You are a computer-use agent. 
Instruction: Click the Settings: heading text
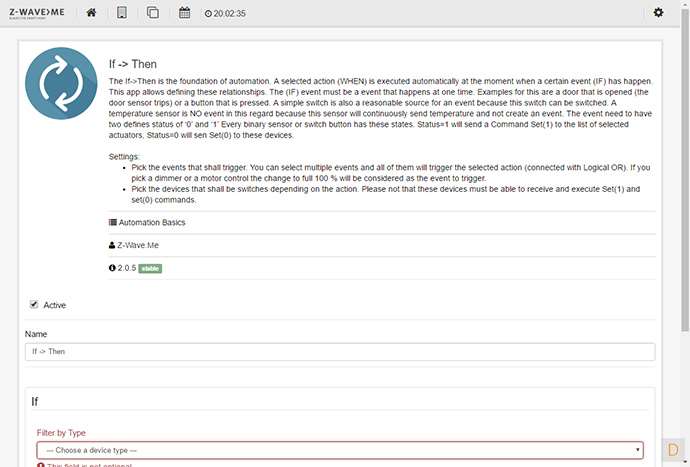click(x=124, y=157)
